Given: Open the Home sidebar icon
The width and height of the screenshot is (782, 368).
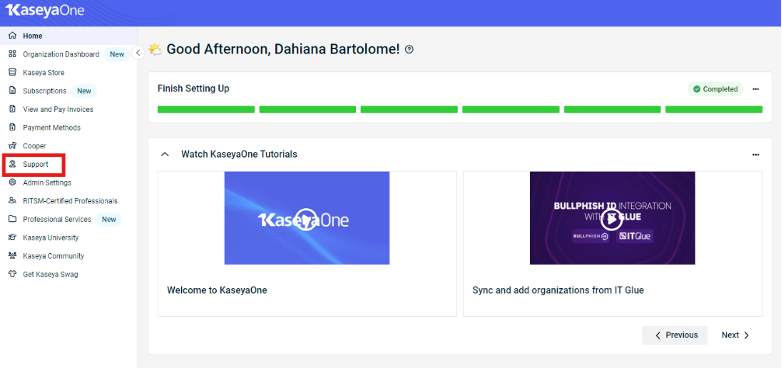Looking at the screenshot, I should click(x=12, y=36).
